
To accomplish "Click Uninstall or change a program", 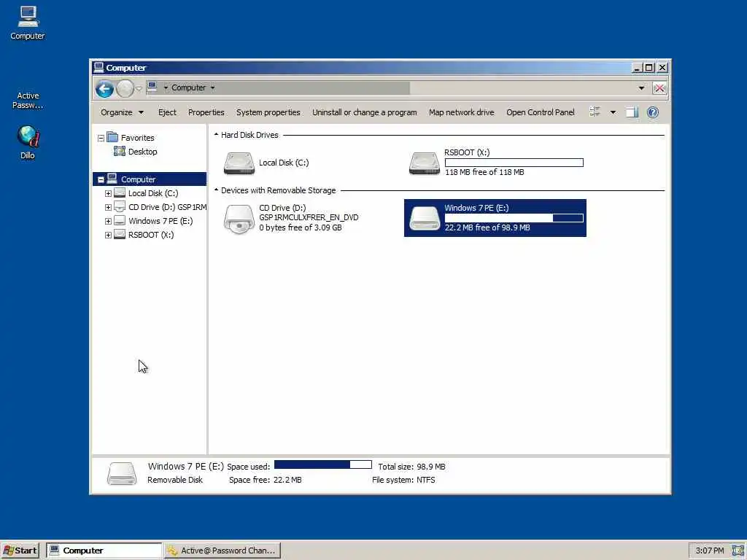I will pyautogui.click(x=365, y=112).
